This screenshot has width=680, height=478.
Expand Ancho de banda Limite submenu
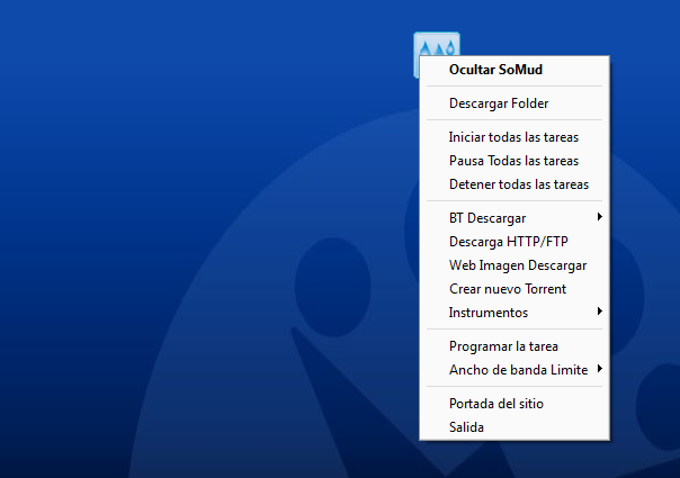[x=514, y=370]
